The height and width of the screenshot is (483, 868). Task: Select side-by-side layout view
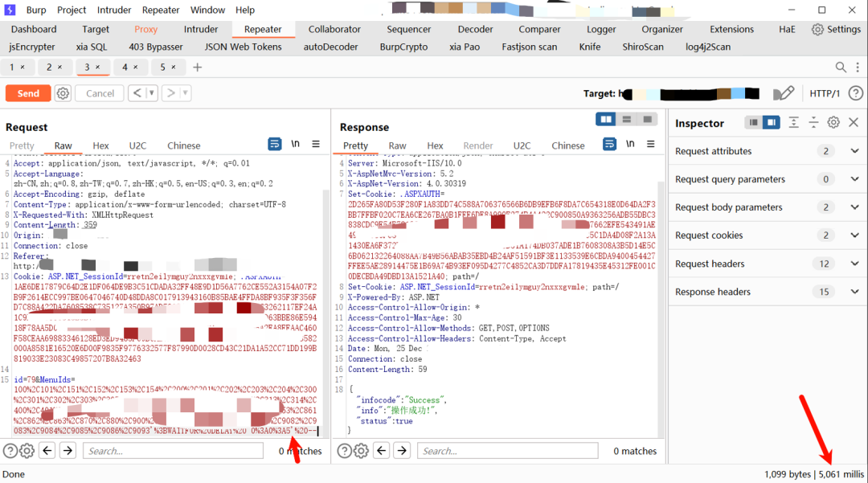606,119
